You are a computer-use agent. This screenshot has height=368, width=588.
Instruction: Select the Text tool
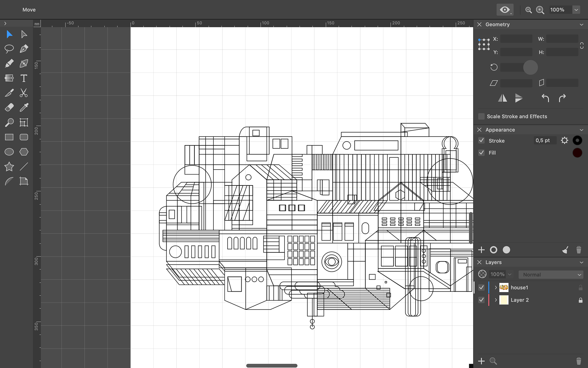pyautogui.click(x=24, y=78)
